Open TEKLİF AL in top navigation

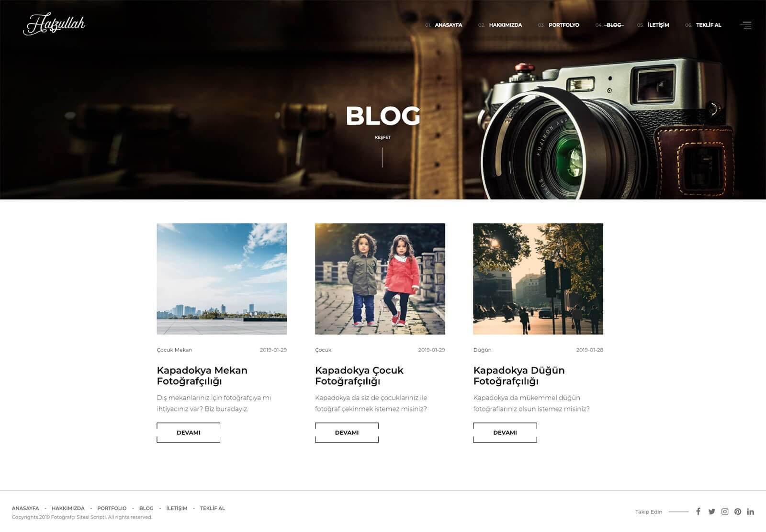click(708, 25)
